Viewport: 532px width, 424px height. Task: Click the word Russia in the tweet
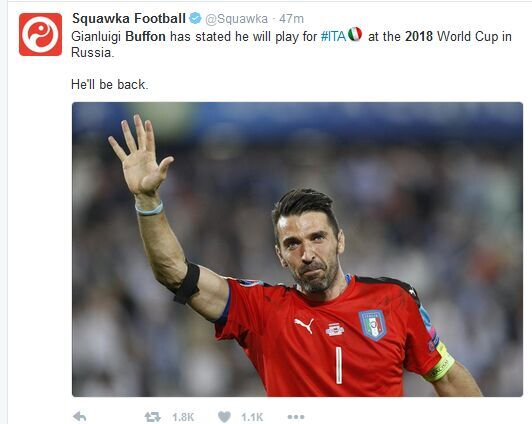[x=92, y=53]
